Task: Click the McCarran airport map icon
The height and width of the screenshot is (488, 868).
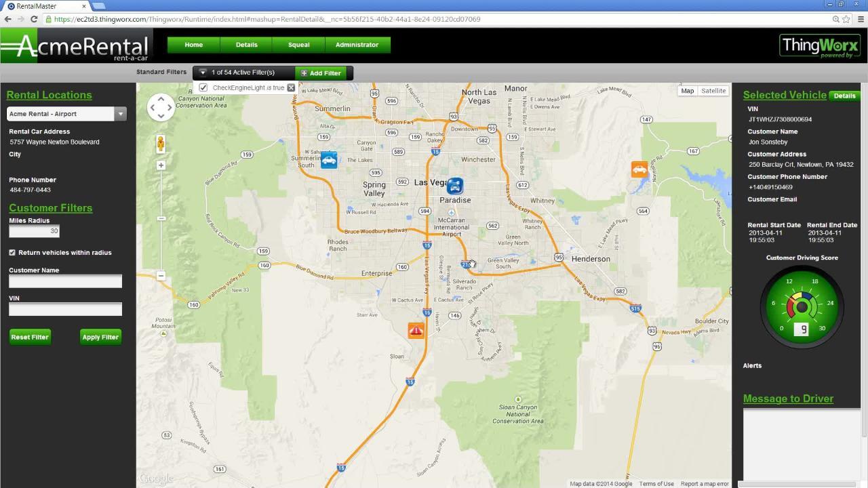Action: [x=452, y=212]
